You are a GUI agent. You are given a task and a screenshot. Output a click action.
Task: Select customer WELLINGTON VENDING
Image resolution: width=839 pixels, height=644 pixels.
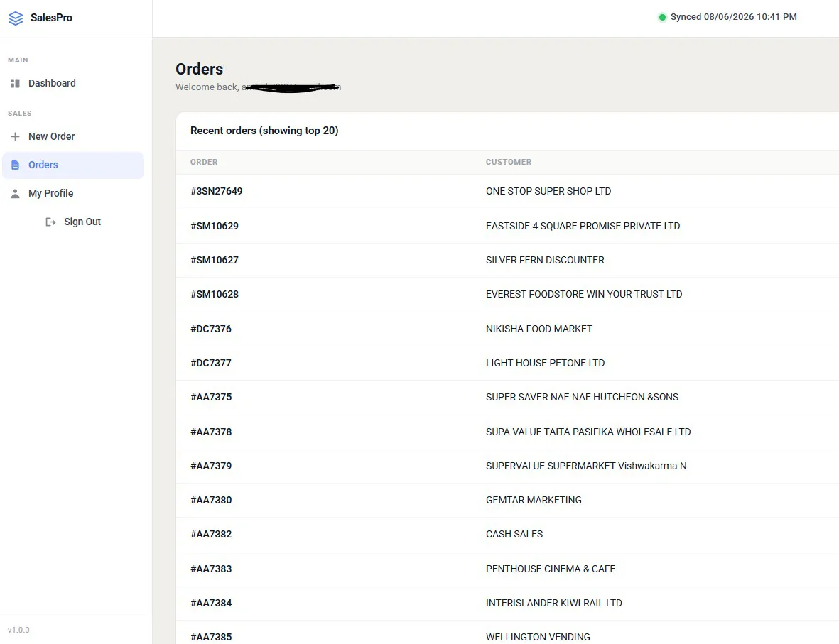point(538,638)
